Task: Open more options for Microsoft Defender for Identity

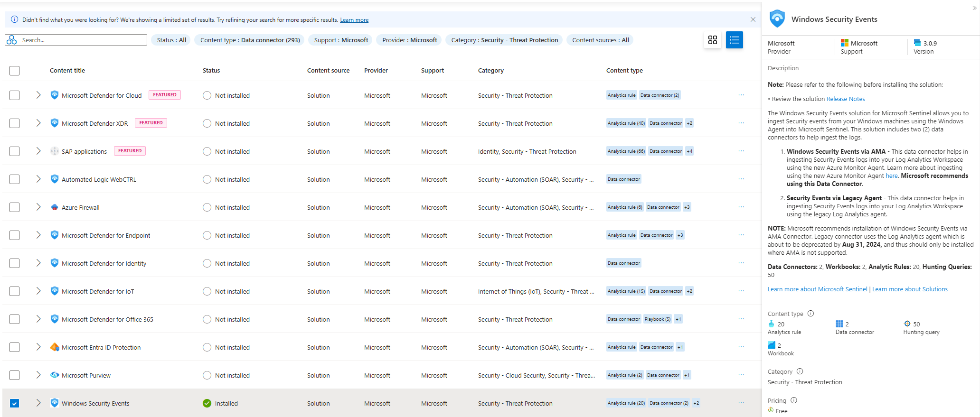Action: tap(741, 263)
